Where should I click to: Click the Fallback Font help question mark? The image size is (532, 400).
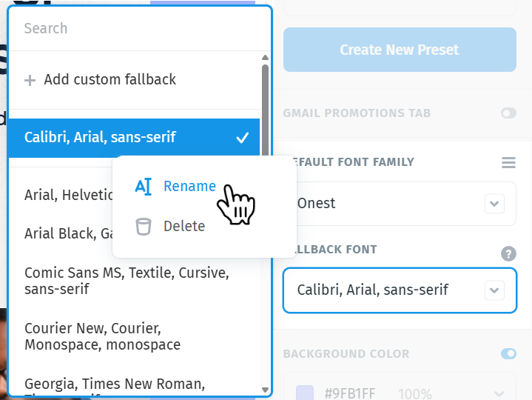[508, 253]
